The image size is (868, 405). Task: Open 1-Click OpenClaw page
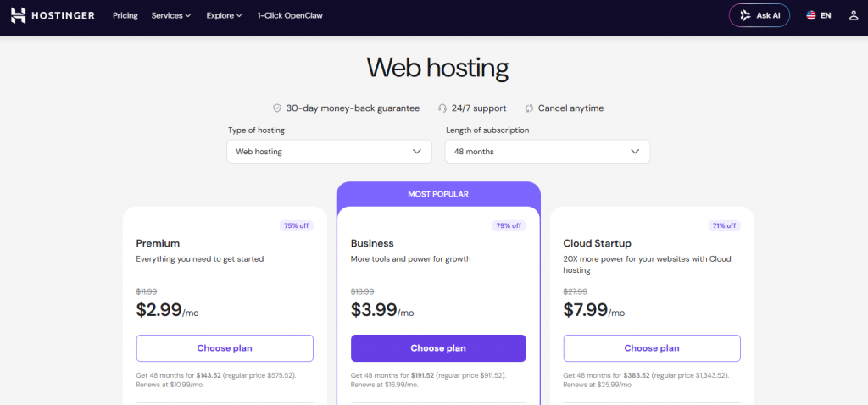tap(290, 15)
